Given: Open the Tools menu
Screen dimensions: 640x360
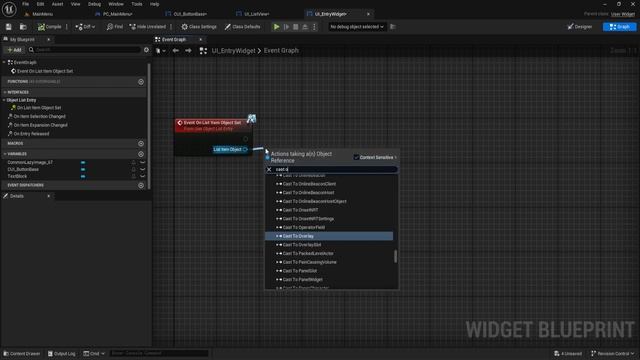Looking at the screenshot, I should pyautogui.click(x=137, y=4).
